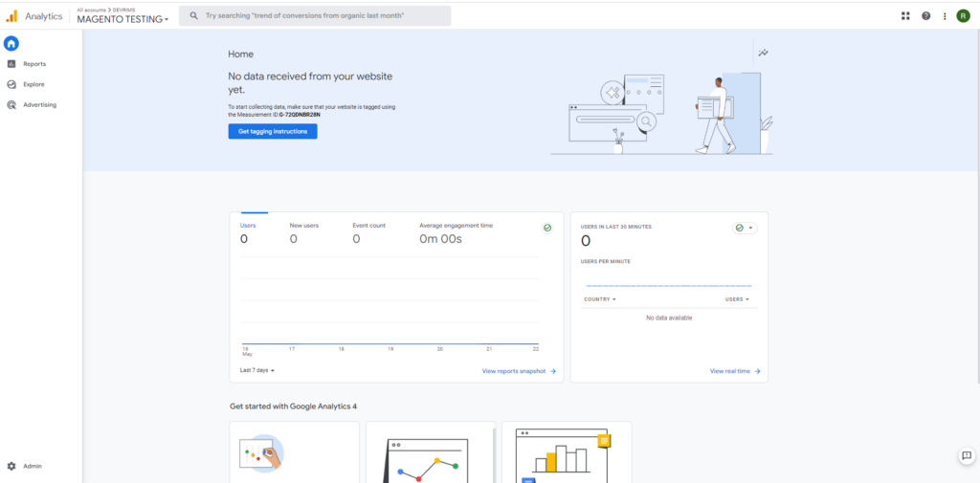
Task: Go to Explore in the sidebar
Action: pos(33,84)
